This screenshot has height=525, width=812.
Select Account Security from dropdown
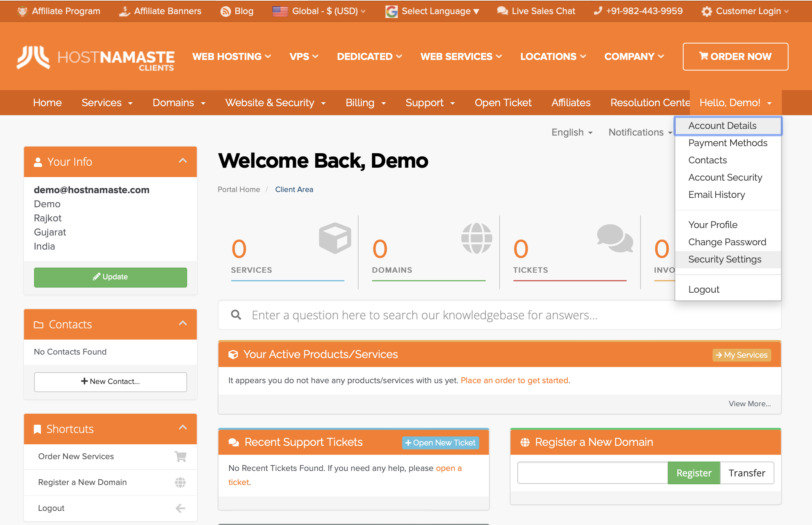pyautogui.click(x=724, y=177)
